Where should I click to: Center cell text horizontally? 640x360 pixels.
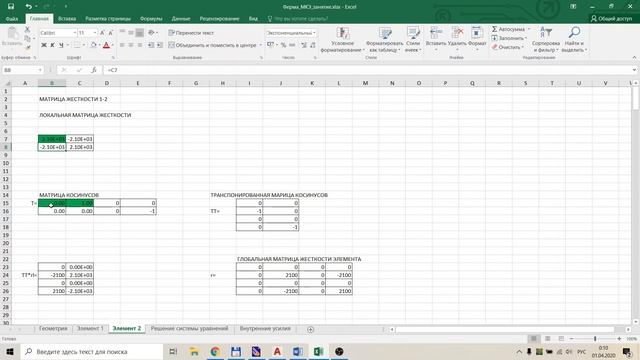131,45
